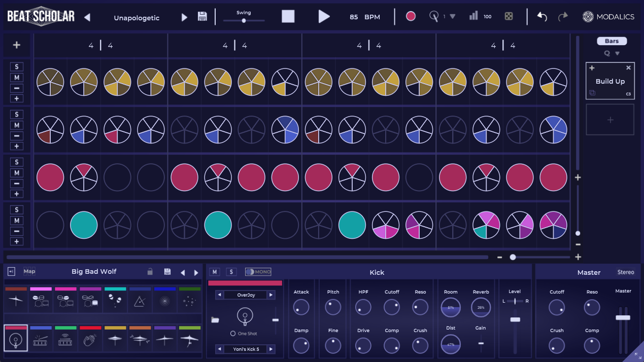Select previous sample before Yoni's Kck 5

[x=219, y=349]
